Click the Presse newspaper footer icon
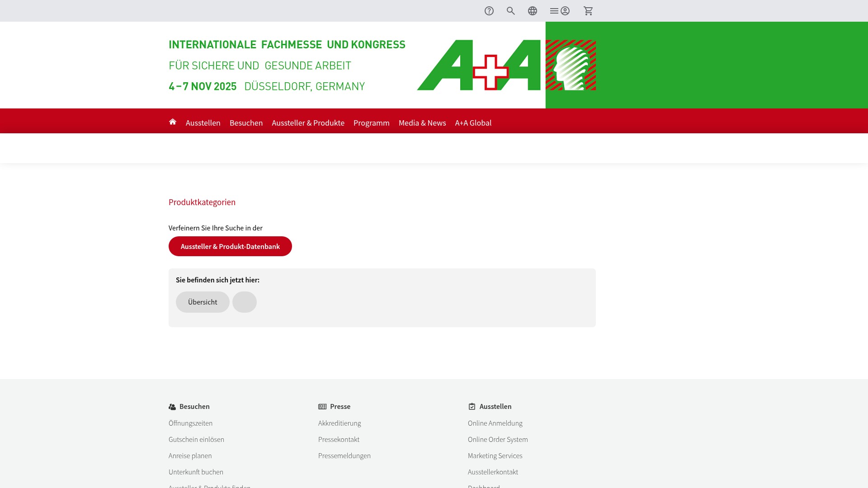This screenshot has width=868, height=488. 322,407
